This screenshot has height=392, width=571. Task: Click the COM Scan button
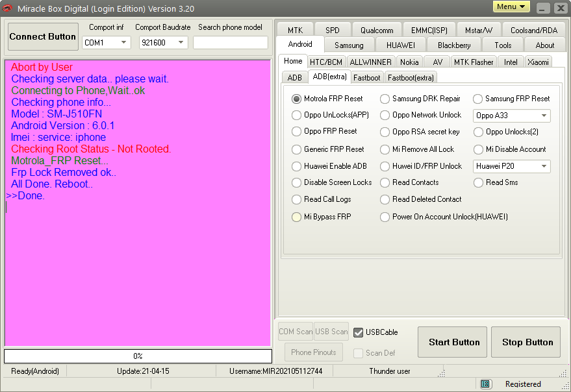[296, 332]
